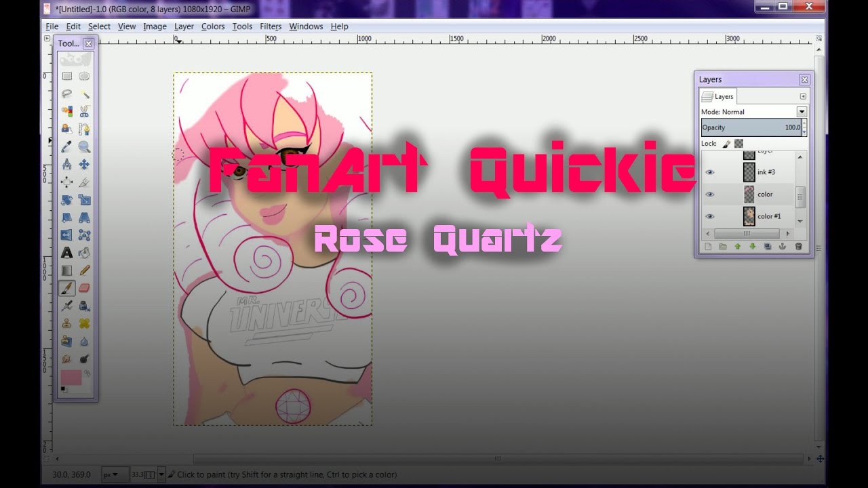Select the Color Picker eyedropper tool
The image size is (868, 488).
[67, 146]
